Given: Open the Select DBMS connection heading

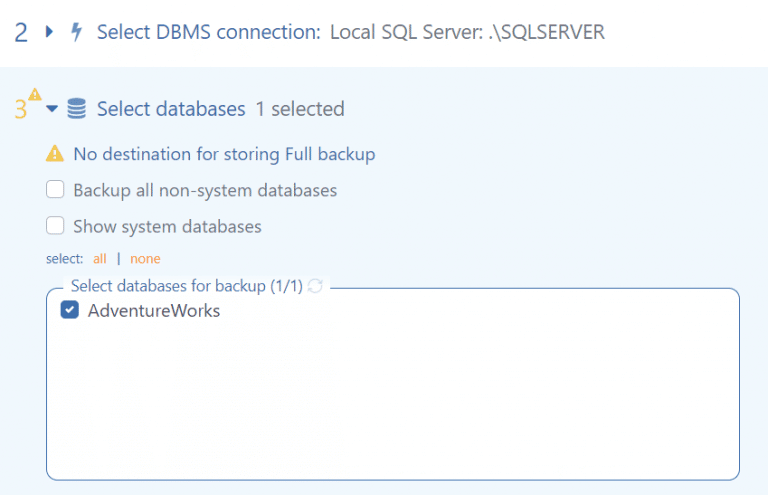Looking at the screenshot, I should [206, 33].
